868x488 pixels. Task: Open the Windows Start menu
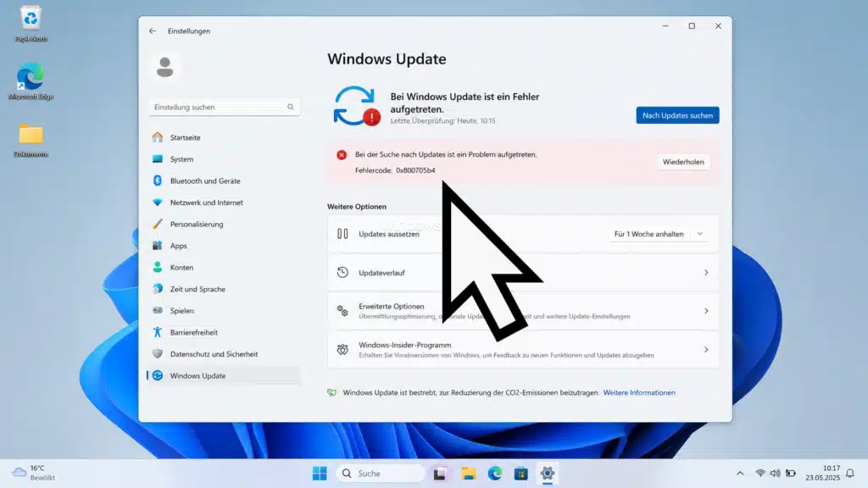coord(320,474)
